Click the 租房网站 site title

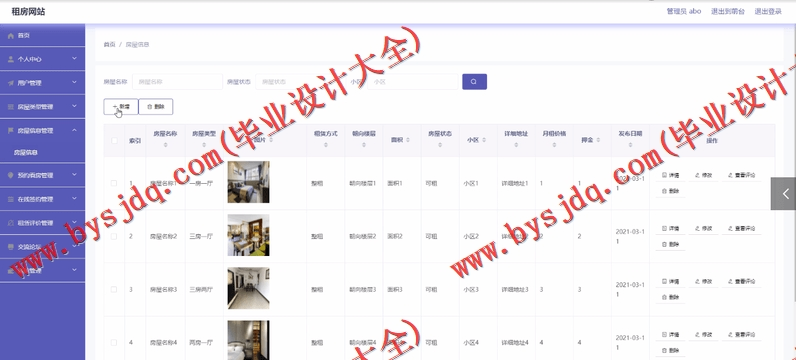[28, 11]
